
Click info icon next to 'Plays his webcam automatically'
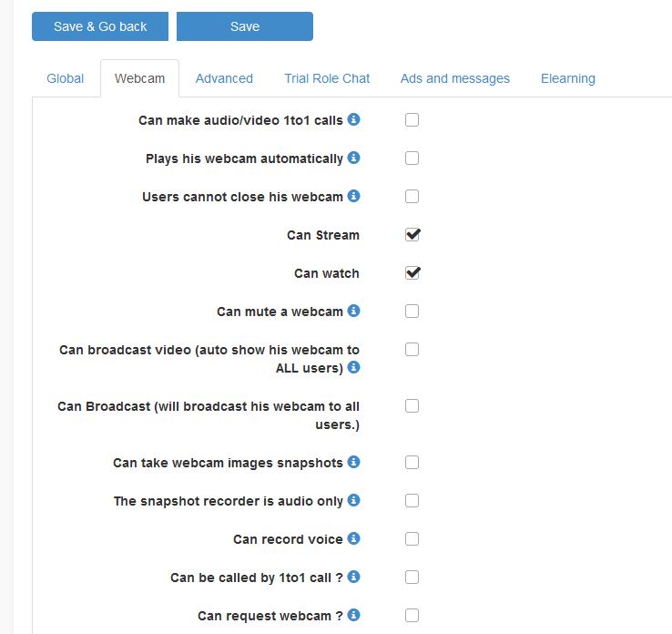354,158
